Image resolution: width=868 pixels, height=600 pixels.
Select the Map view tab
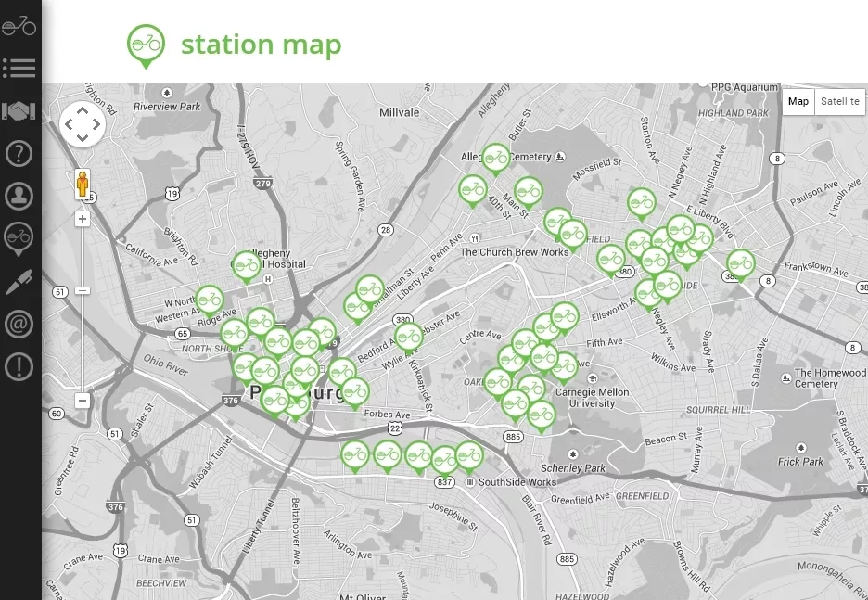tap(798, 102)
